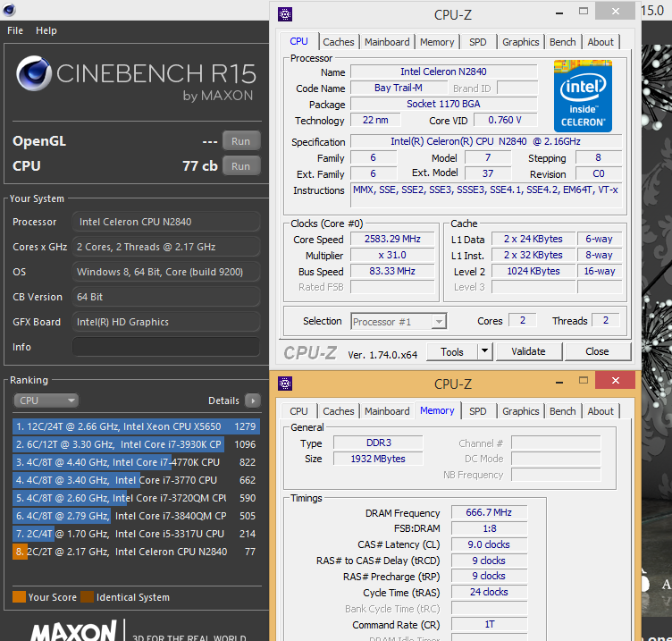Minimize the bottom CPU-Z window

click(x=559, y=382)
